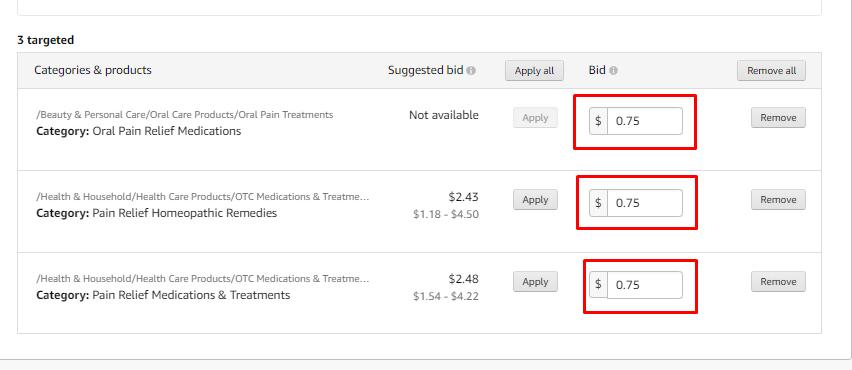Click the $2.43 suggested bid value
852x370 pixels.
pyautogui.click(x=463, y=197)
